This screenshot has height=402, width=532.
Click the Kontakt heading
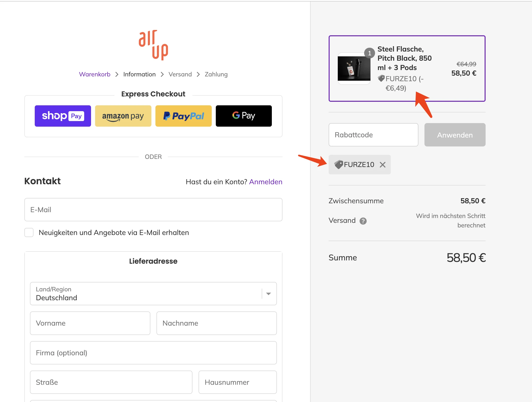point(42,181)
